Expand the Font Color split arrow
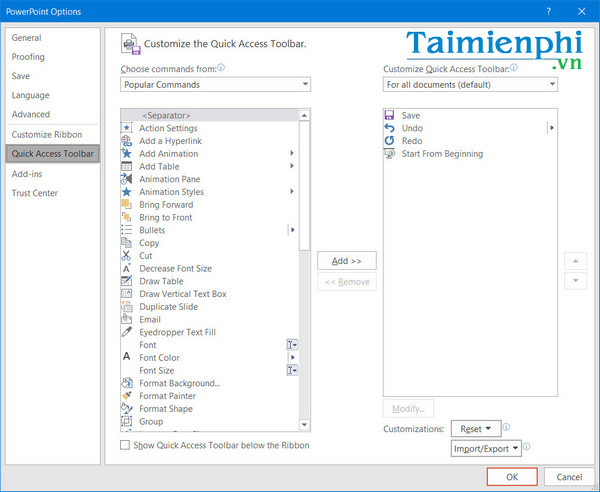This screenshot has height=492, width=600. click(x=292, y=357)
